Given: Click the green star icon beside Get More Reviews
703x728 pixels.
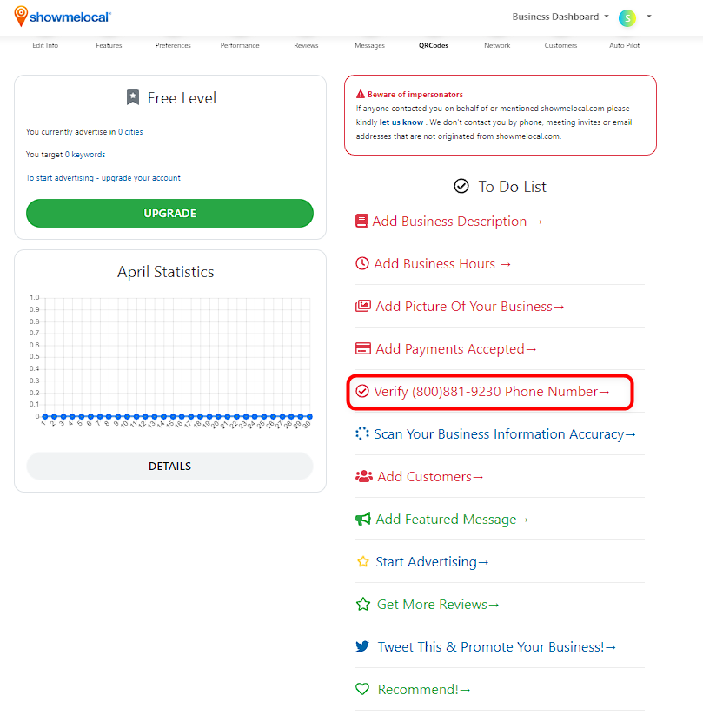Looking at the screenshot, I should pyautogui.click(x=363, y=604).
